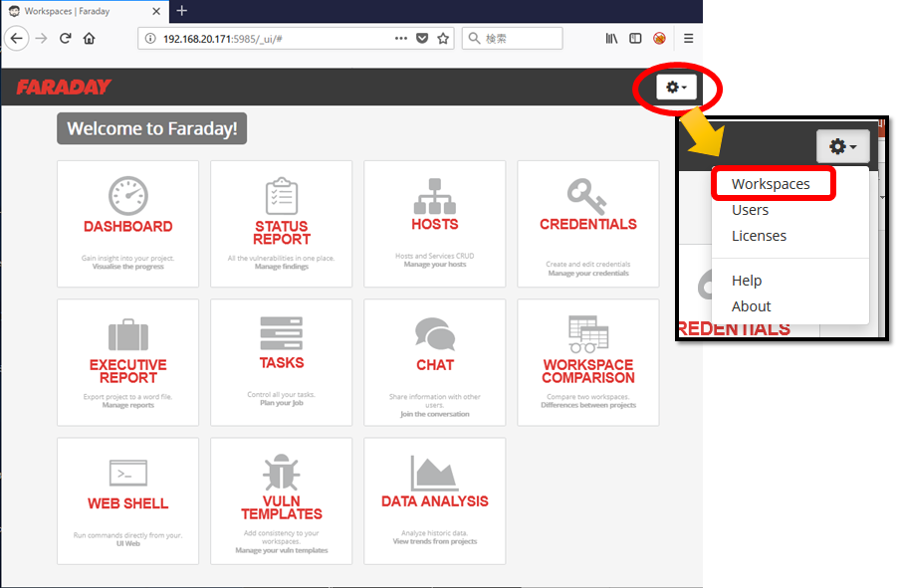
Task: Open the gear settings dropdown in the Faraday header
Action: pyautogui.click(x=676, y=87)
